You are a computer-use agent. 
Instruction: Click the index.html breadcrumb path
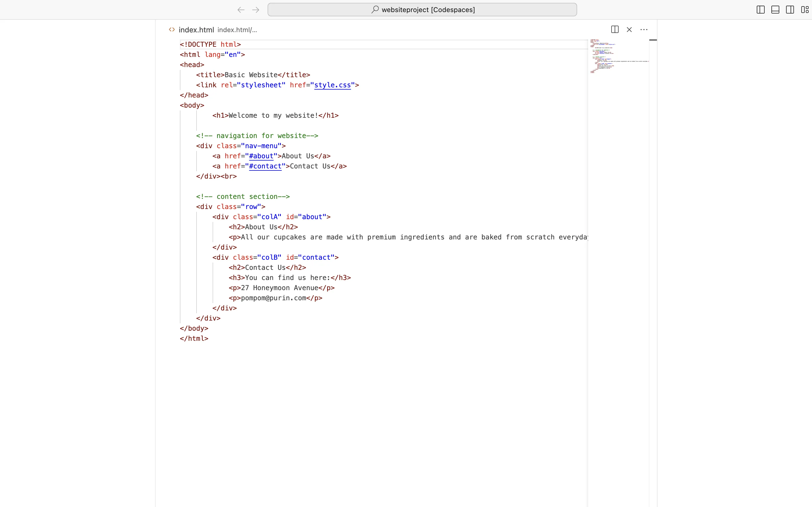coord(237,30)
